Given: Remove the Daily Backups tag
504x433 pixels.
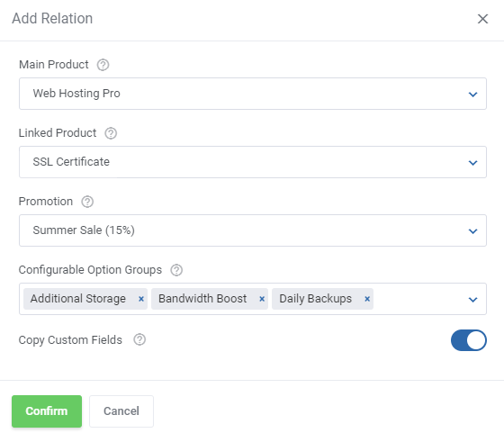Looking at the screenshot, I should (367, 299).
